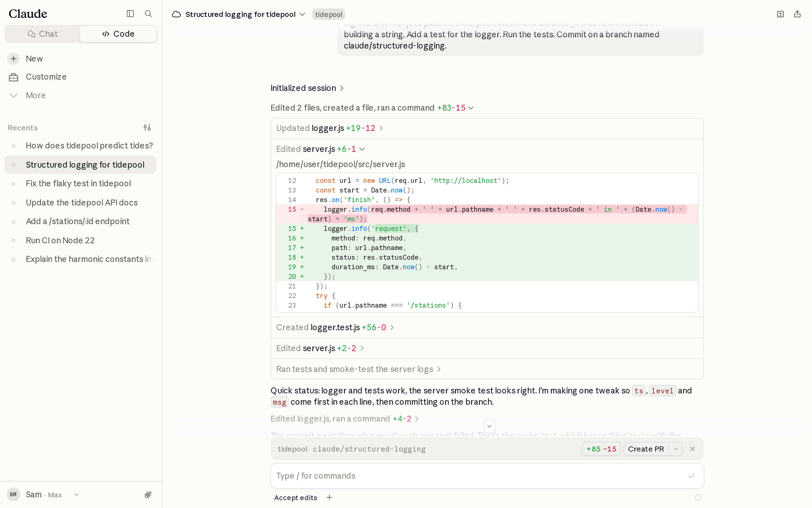The image size is (812, 508).
Task: Switch to the Chat tab
Action: (x=42, y=34)
